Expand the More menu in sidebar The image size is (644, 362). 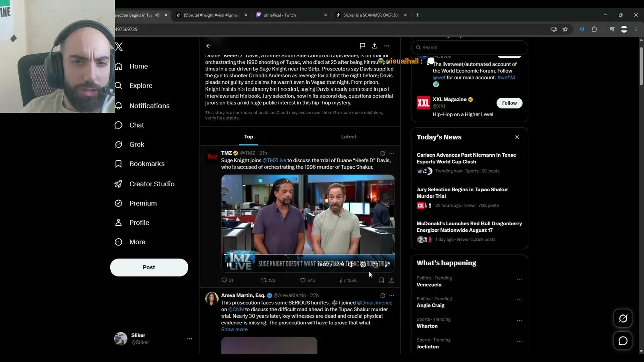pos(130,242)
